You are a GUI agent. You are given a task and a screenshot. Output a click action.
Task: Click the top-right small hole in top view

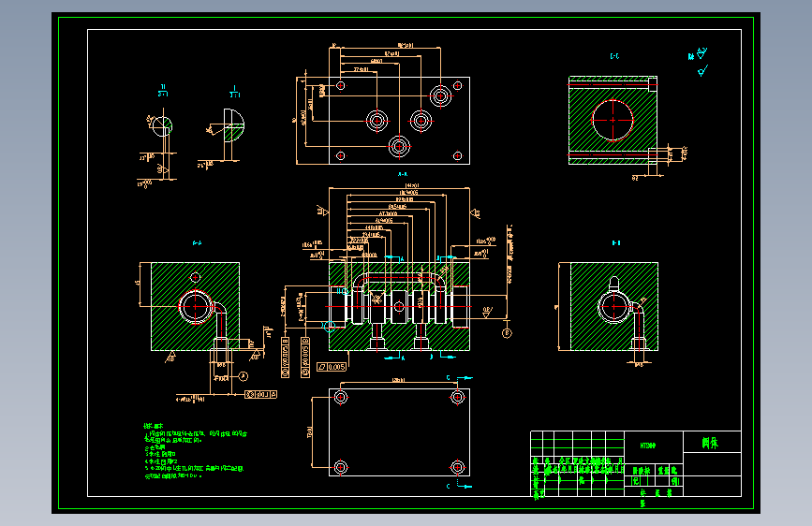pos(457,85)
